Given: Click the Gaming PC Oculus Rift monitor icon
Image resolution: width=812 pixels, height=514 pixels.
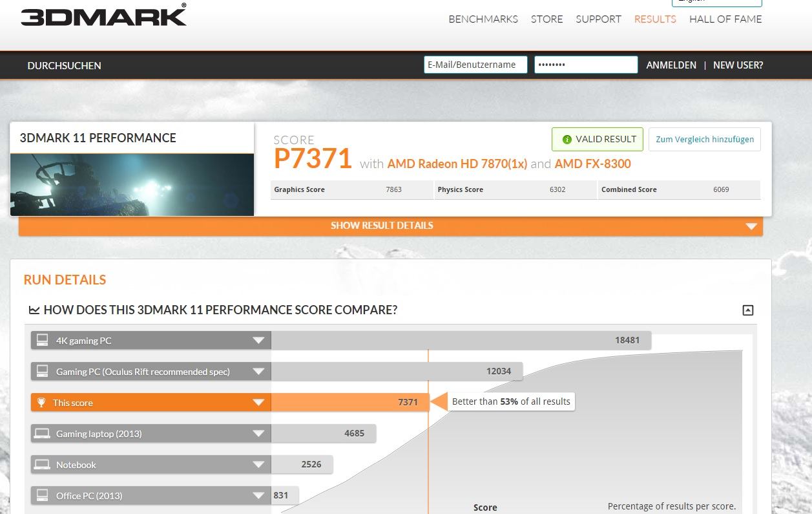Looking at the screenshot, I should [42, 371].
